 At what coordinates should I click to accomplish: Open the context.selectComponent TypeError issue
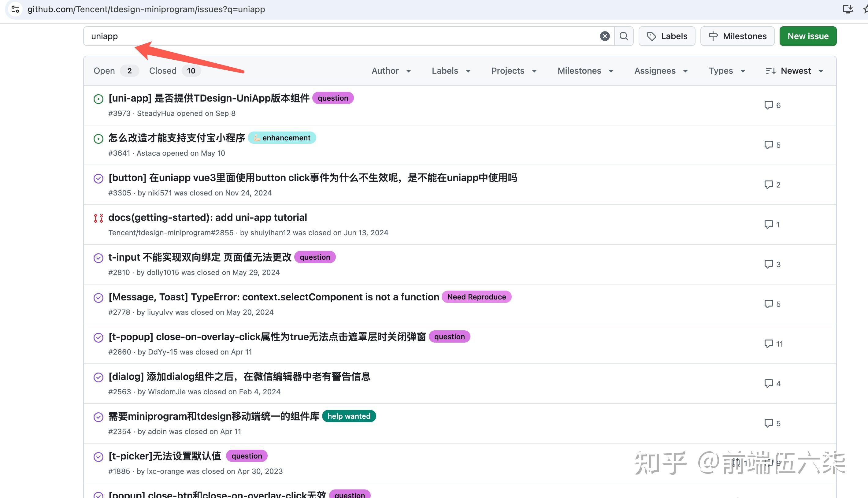(x=274, y=297)
